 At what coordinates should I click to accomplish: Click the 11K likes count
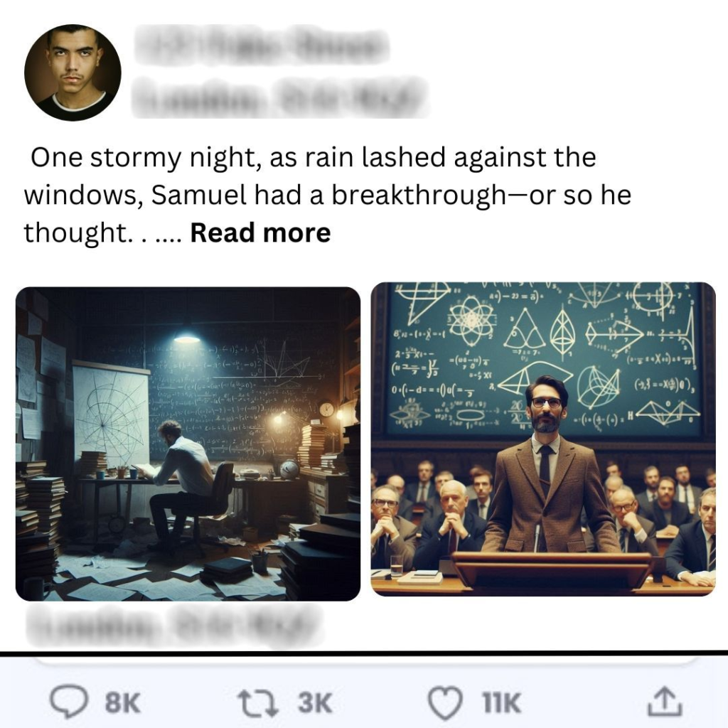[501, 702]
